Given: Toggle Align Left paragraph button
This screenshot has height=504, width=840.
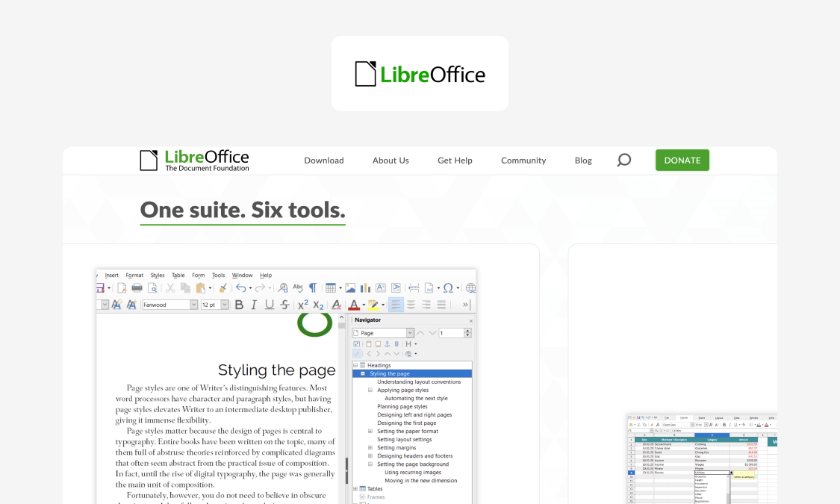Looking at the screenshot, I should point(395,305).
